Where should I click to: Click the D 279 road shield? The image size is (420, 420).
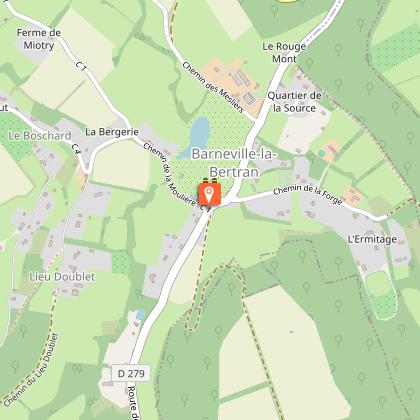point(131,373)
